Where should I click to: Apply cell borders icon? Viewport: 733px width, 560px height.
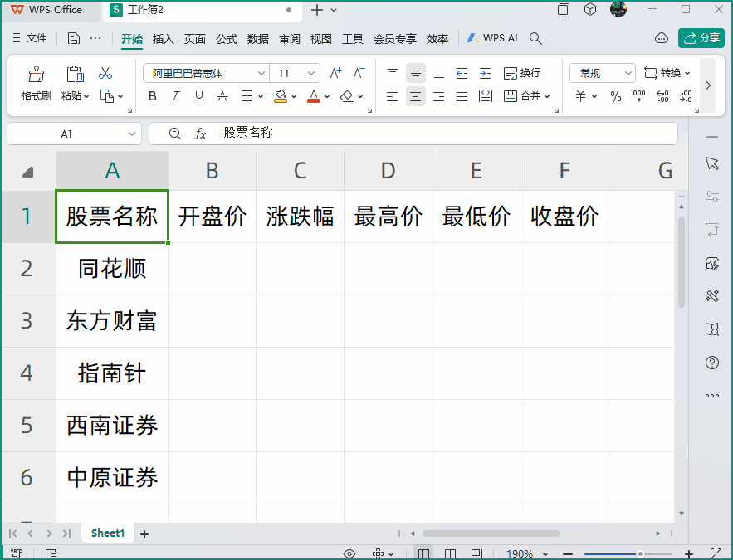coord(247,96)
